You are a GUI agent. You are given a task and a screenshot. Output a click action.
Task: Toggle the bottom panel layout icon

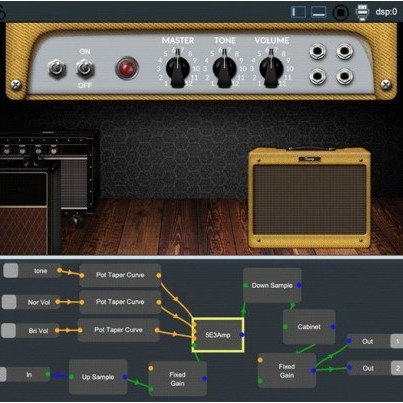click(318, 12)
